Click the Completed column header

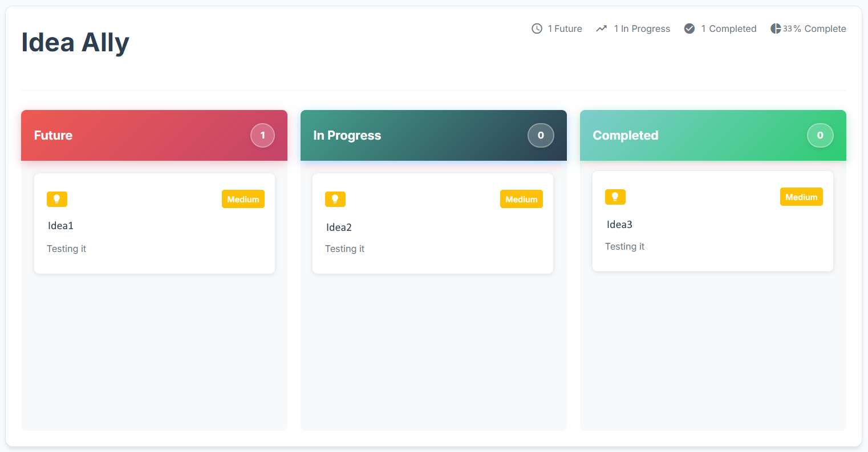tap(626, 136)
